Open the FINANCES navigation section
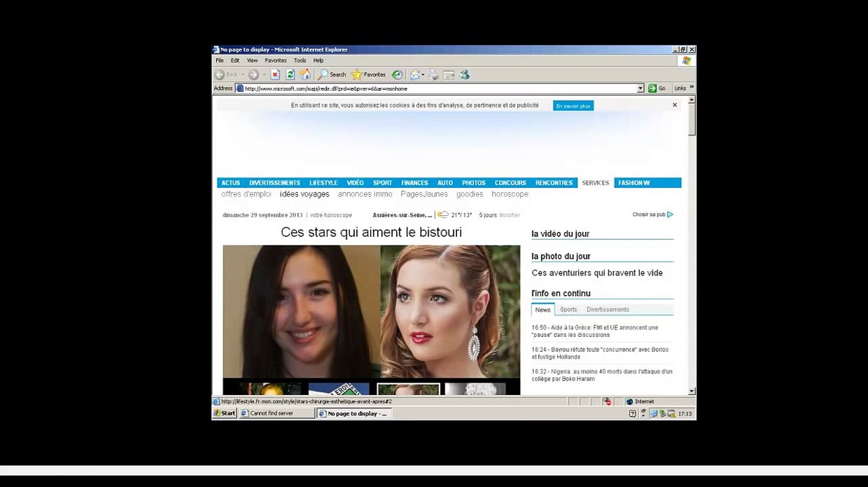 tap(414, 183)
